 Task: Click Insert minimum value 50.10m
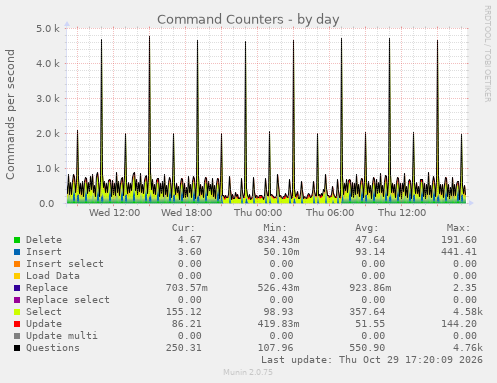[x=281, y=252]
